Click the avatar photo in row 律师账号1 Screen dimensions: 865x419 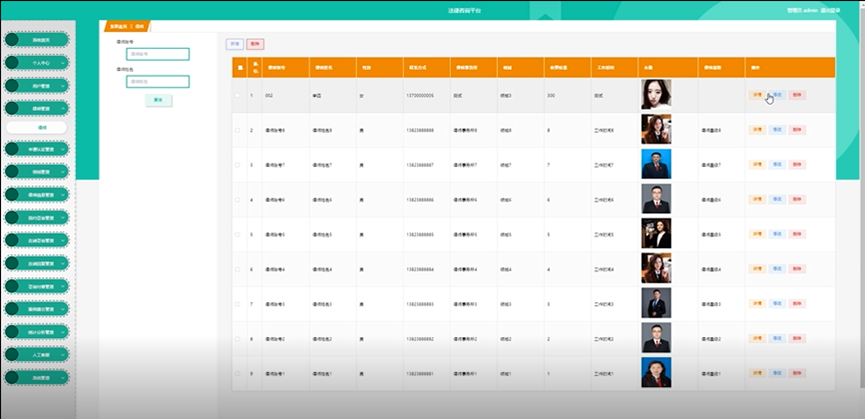tap(656, 372)
